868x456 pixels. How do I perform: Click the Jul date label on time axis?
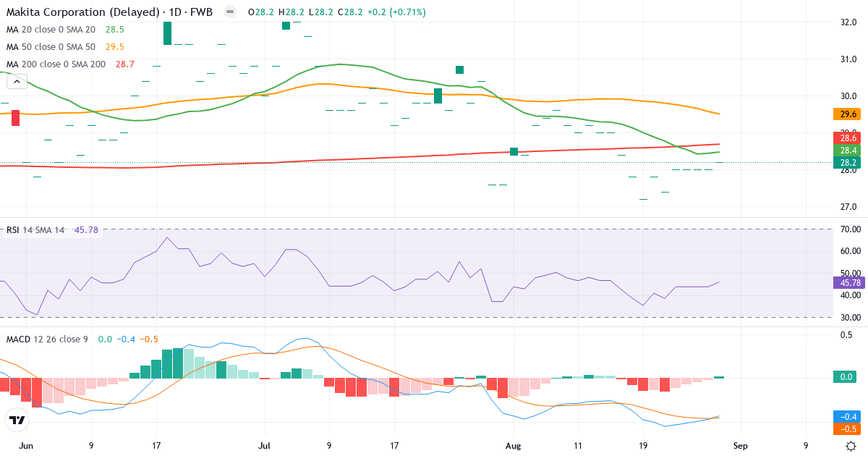click(264, 446)
